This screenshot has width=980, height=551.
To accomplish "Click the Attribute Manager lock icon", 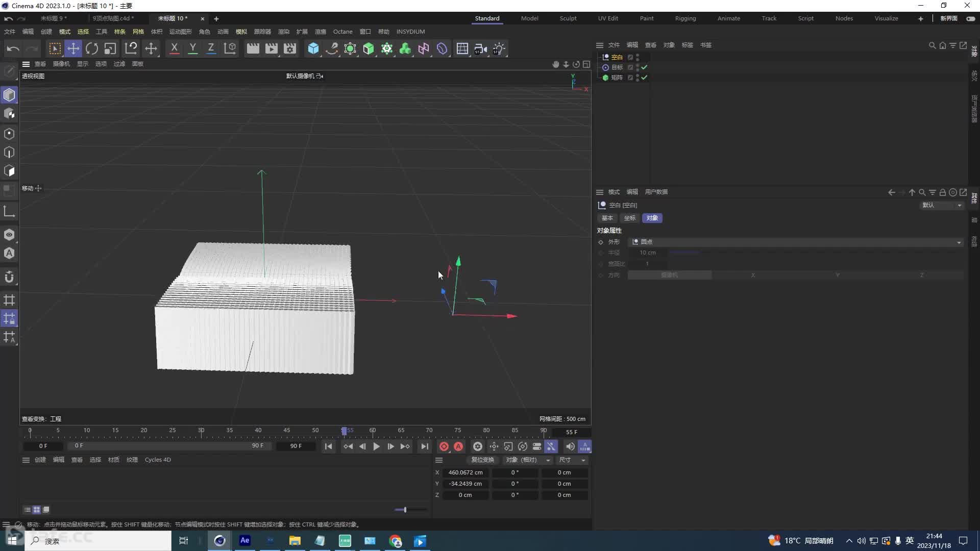I will [943, 192].
